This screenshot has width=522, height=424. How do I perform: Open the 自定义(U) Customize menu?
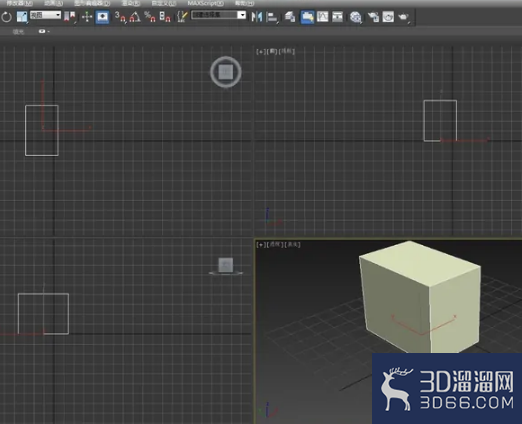[x=164, y=3]
